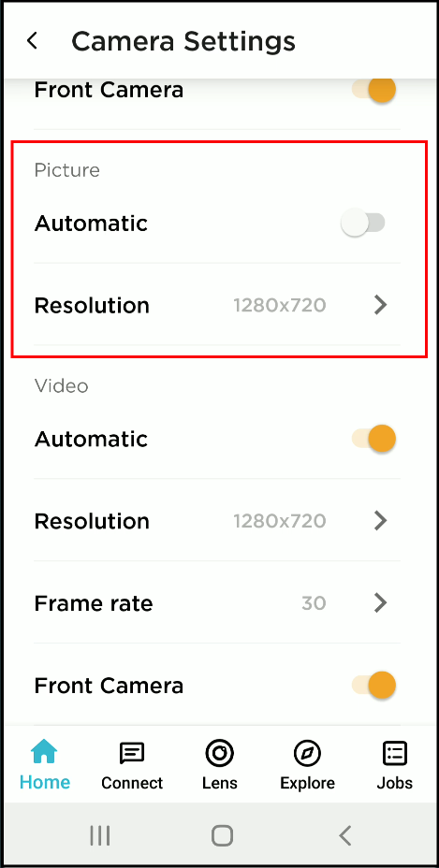This screenshot has height=868, width=439.
Task: Enable the Picture Automatic switch
Action: [363, 224]
